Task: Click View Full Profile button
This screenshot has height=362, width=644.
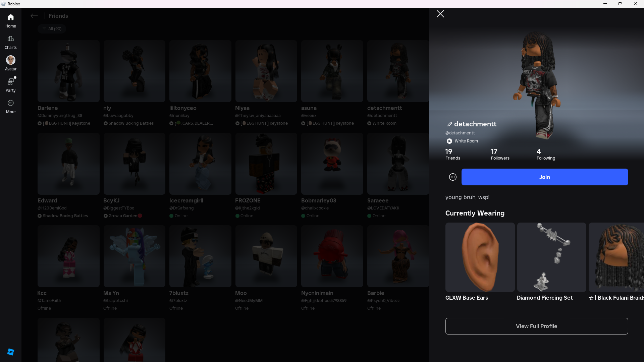Action: (x=536, y=326)
